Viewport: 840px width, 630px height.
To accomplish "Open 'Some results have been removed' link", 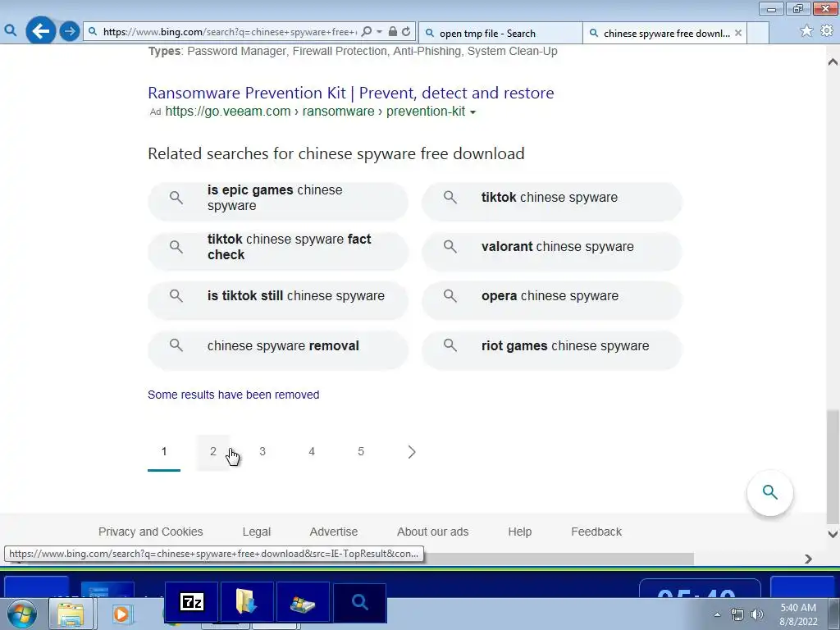I will point(234,395).
